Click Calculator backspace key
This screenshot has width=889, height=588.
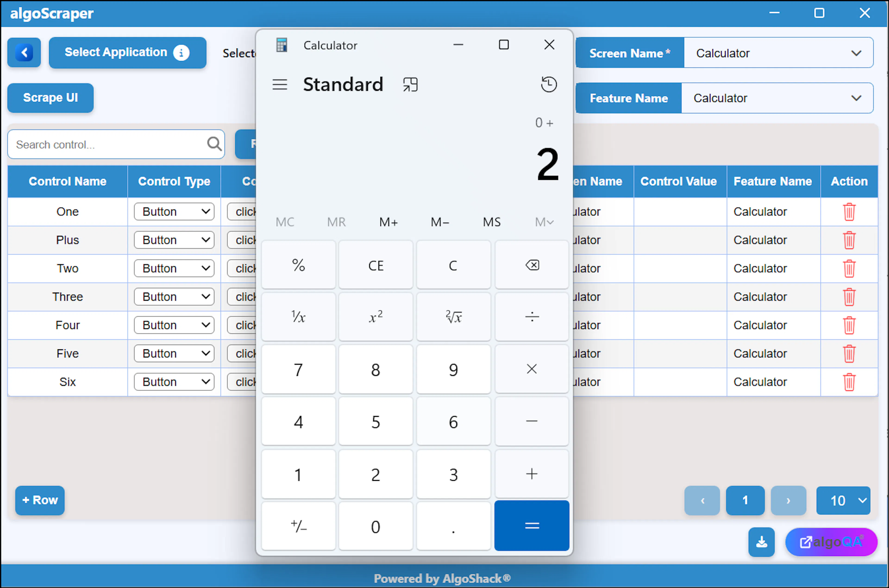click(x=532, y=265)
